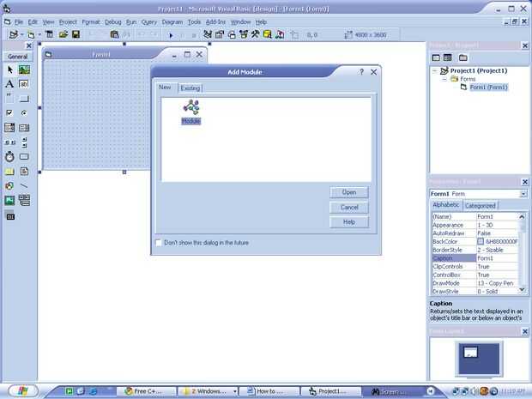Select the PictureBox control in the toolbox
The height and width of the screenshot is (399, 532).
(x=24, y=70)
